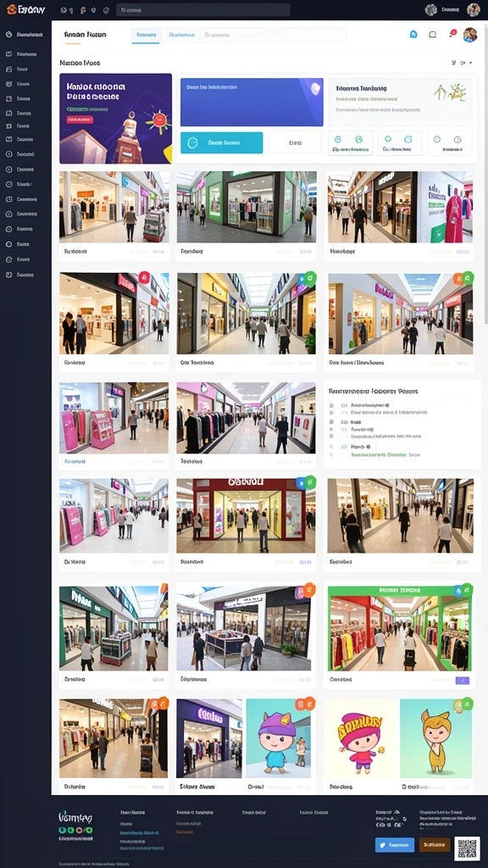Click the QR code in the footer
Screen dimensions: 488x868
tap(467, 848)
